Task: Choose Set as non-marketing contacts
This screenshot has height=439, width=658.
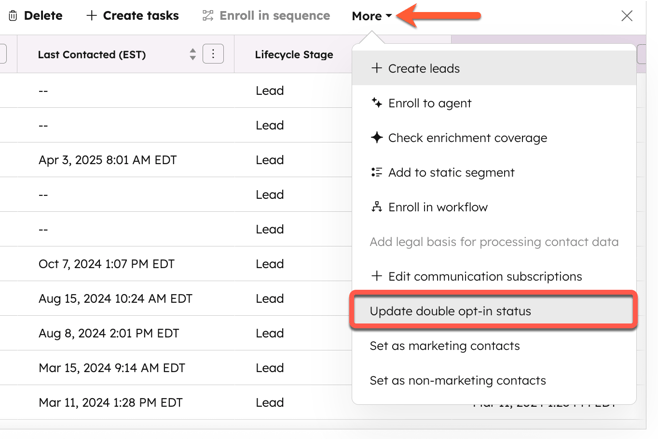Action: pos(457,380)
